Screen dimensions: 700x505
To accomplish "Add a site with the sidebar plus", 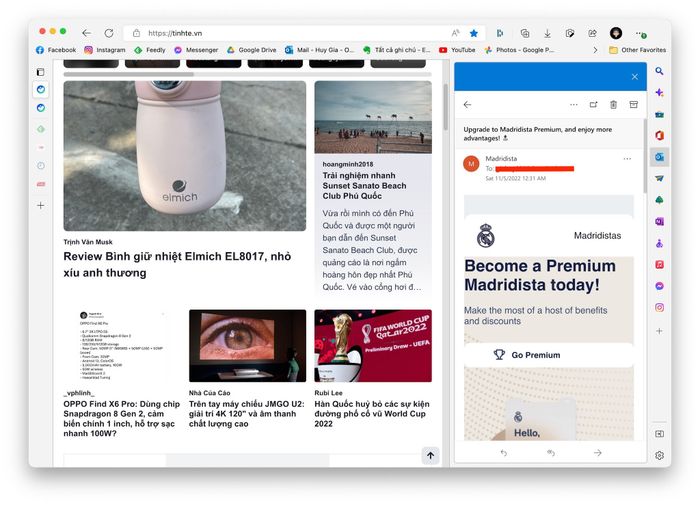I will coord(659,331).
